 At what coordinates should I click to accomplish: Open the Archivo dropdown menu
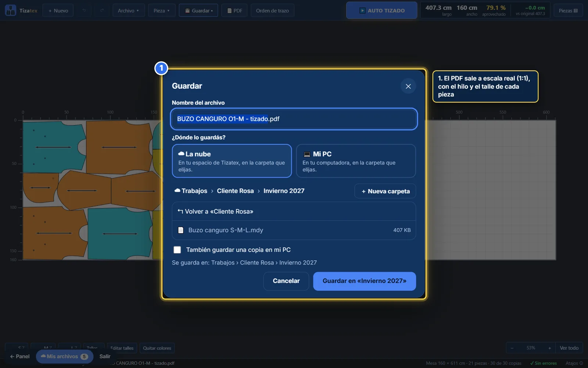point(128,11)
